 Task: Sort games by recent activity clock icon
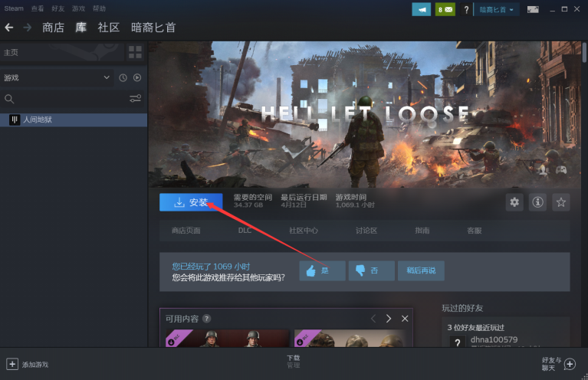[123, 77]
